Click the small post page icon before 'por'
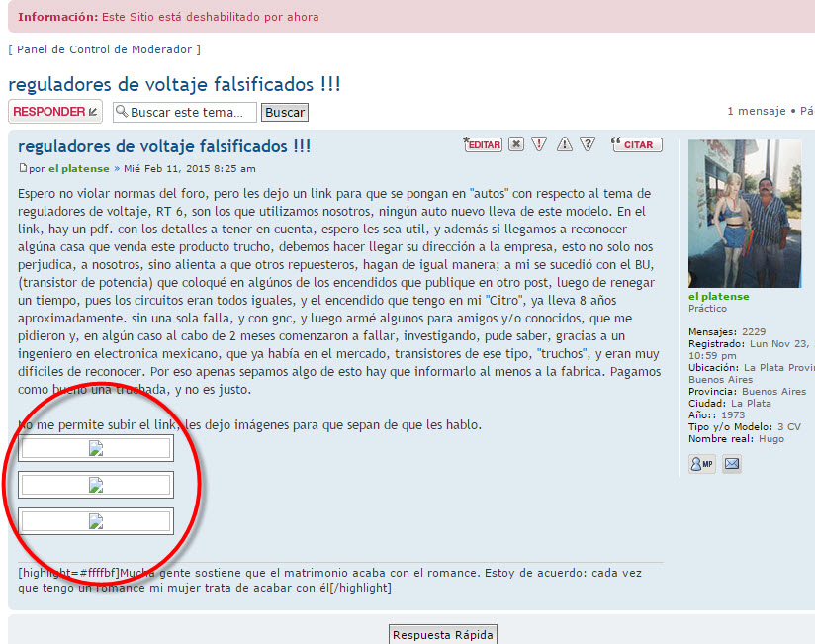The height and width of the screenshot is (644, 815). (x=23, y=169)
